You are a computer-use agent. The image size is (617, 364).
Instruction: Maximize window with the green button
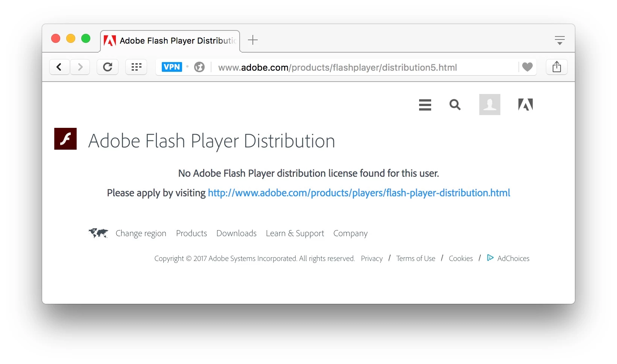pos(86,38)
